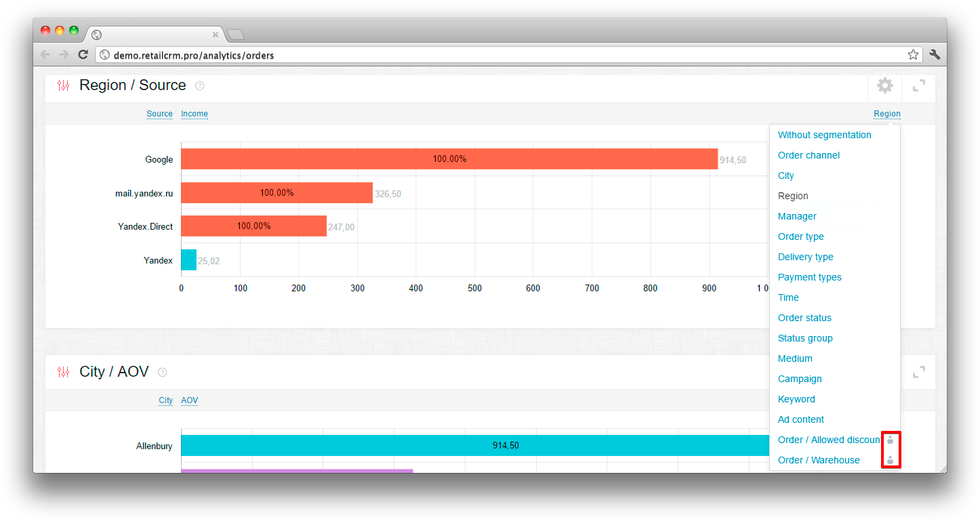Open Income metric dropdown
The height and width of the screenshot is (521, 980).
coord(195,114)
